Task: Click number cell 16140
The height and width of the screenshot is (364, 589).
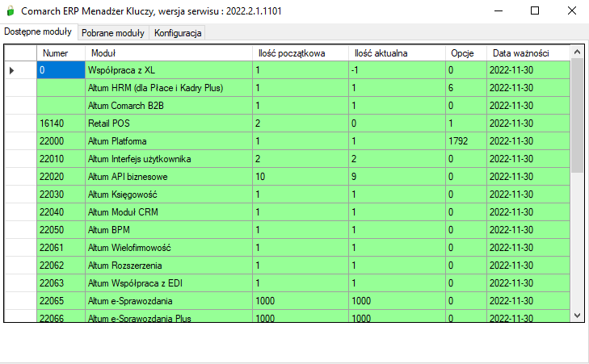Action: click(61, 123)
